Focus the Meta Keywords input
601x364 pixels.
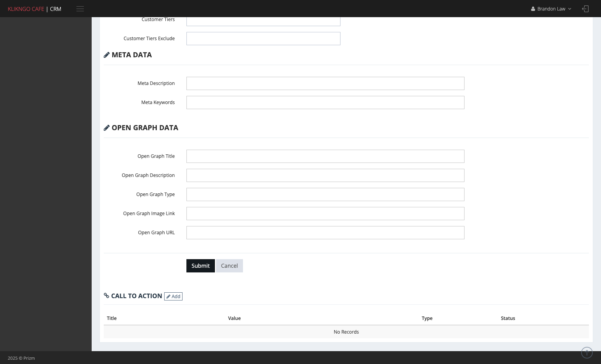point(325,102)
